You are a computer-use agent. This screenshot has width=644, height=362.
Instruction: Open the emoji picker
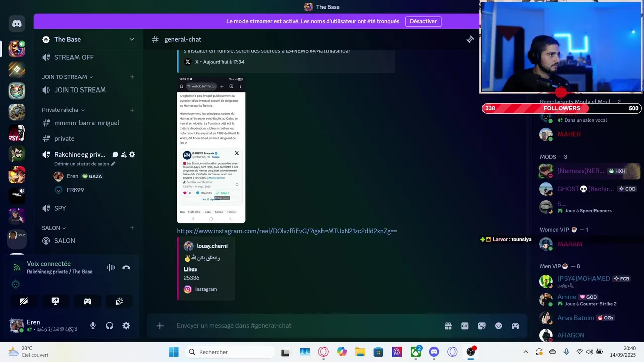498,326
